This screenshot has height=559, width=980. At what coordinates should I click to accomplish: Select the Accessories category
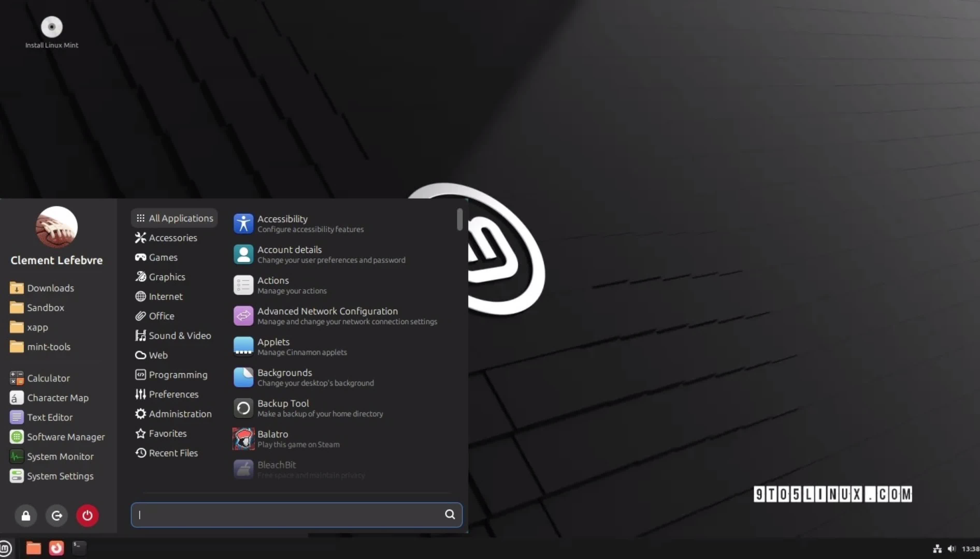point(172,238)
